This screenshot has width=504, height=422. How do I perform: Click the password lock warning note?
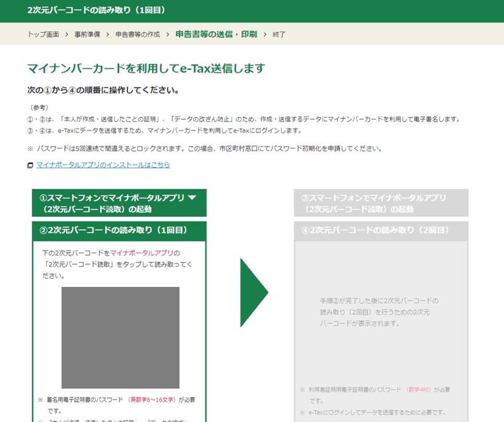(x=205, y=149)
